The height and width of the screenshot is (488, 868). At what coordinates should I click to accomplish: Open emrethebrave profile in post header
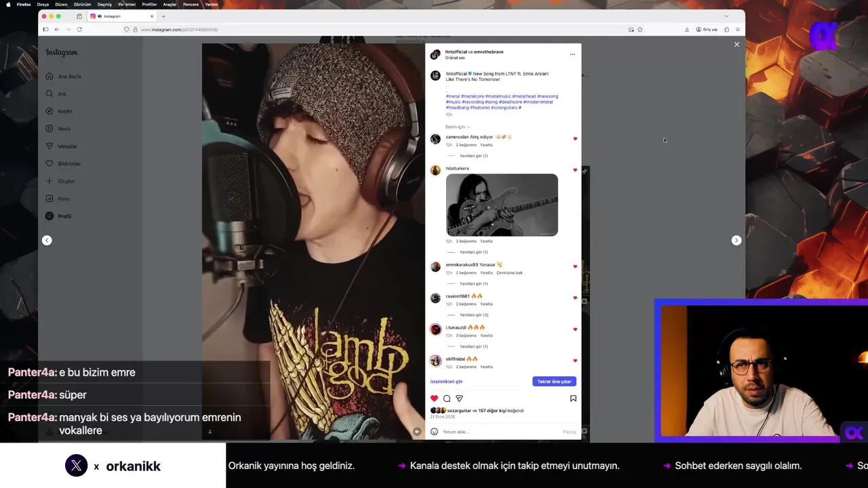(489, 52)
